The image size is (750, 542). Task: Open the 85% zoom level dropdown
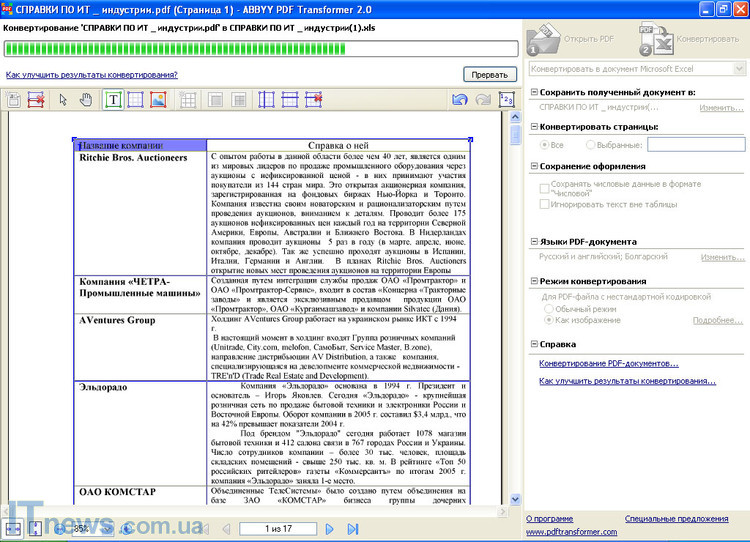(x=107, y=529)
